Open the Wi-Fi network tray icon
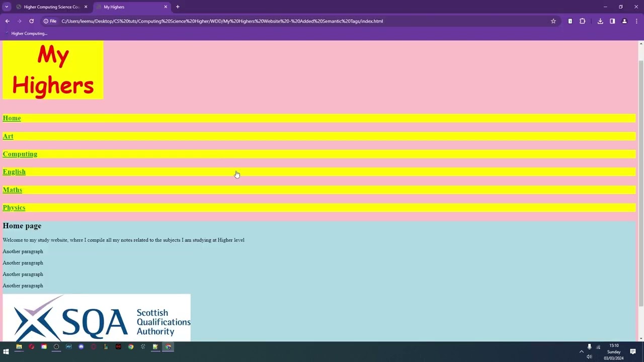The width and height of the screenshot is (644, 362). click(x=598, y=347)
